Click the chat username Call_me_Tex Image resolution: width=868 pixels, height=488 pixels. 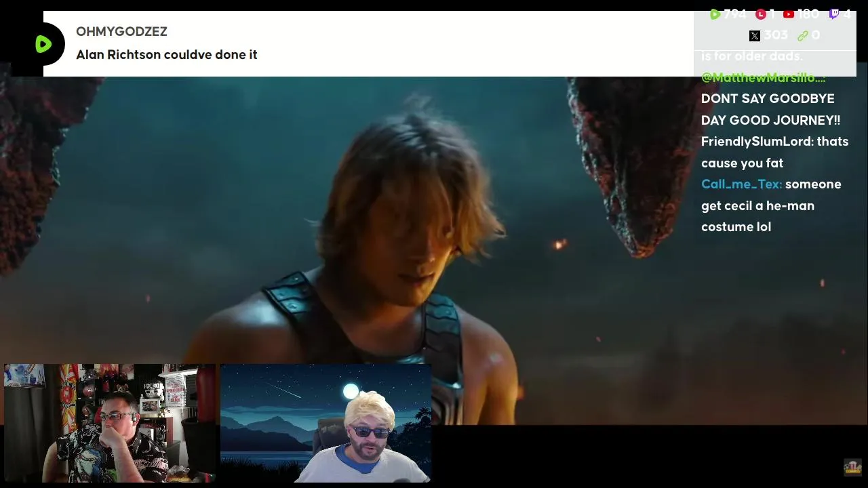point(741,184)
